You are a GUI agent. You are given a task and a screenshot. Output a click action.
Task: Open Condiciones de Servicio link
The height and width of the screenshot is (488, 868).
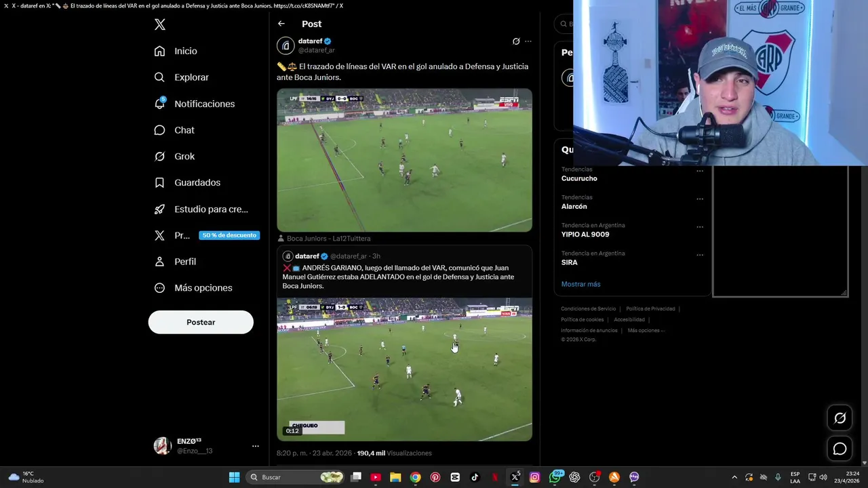[x=589, y=309]
